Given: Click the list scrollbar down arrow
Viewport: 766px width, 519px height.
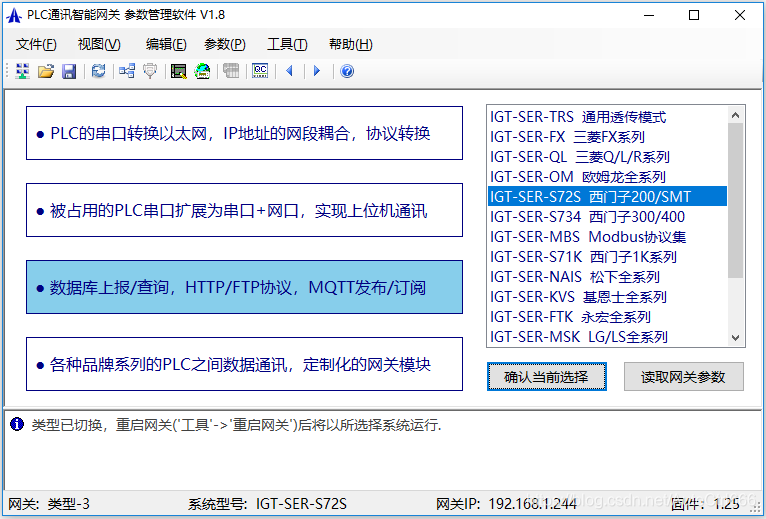Looking at the screenshot, I should (735, 337).
